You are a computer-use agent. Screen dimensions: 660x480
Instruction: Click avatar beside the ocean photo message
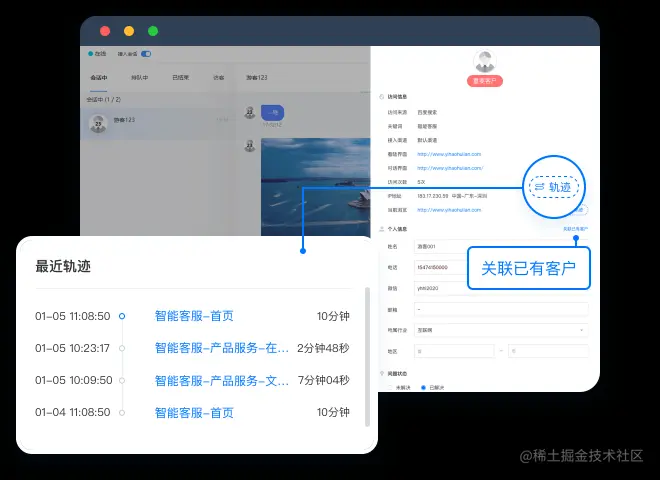point(250,146)
